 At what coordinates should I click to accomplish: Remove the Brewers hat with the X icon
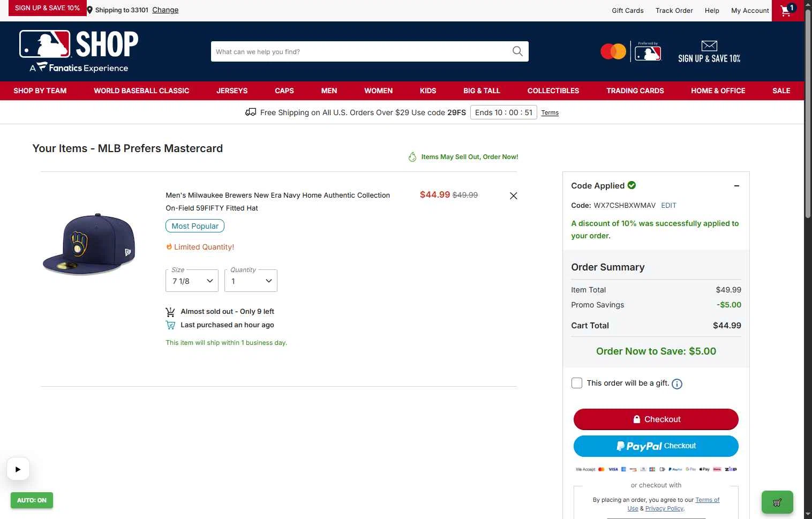click(x=513, y=196)
